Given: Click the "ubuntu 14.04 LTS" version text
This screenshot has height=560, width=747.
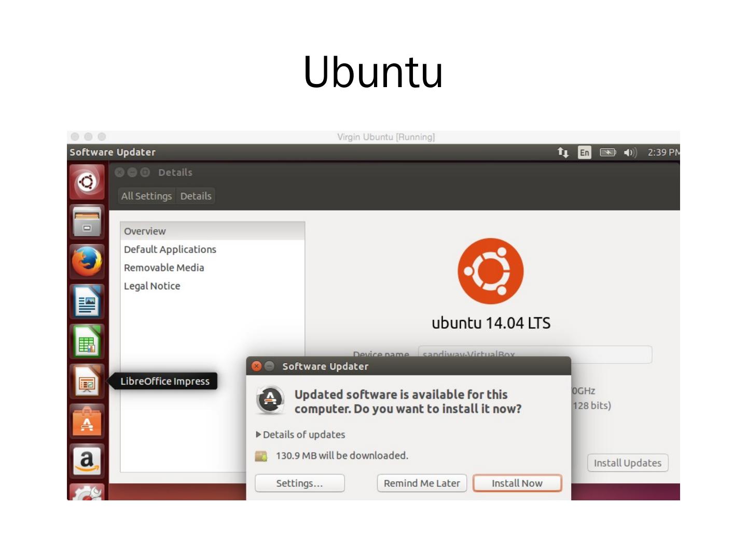Looking at the screenshot, I should click(491, 323).
